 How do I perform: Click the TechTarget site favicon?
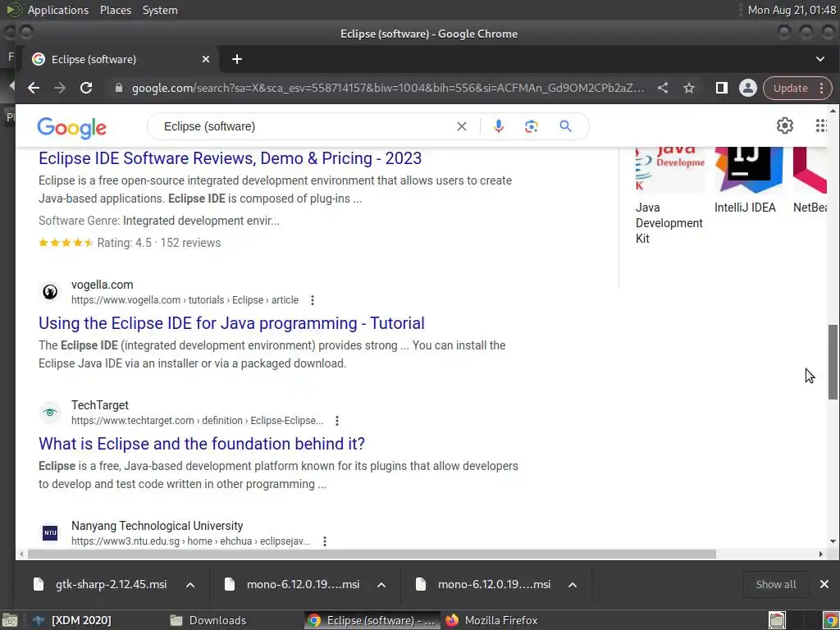click(50, 413)
